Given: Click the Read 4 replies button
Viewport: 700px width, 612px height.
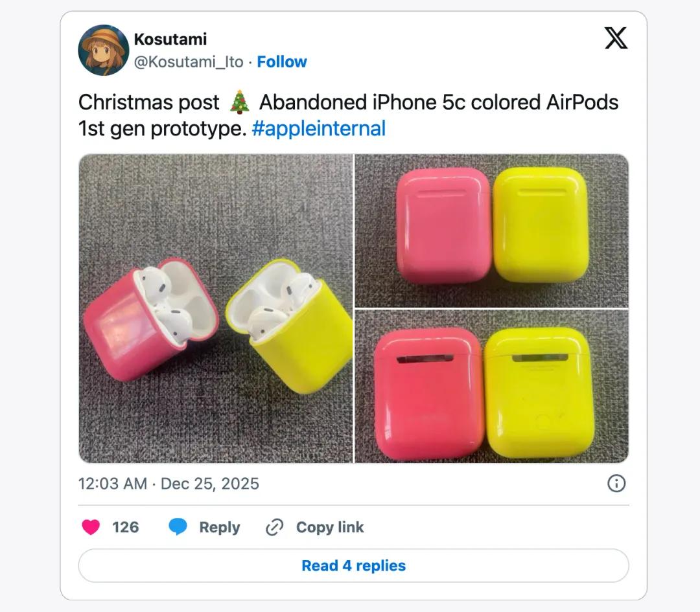Looking at the screenshot, I should [x=354, y=565].
